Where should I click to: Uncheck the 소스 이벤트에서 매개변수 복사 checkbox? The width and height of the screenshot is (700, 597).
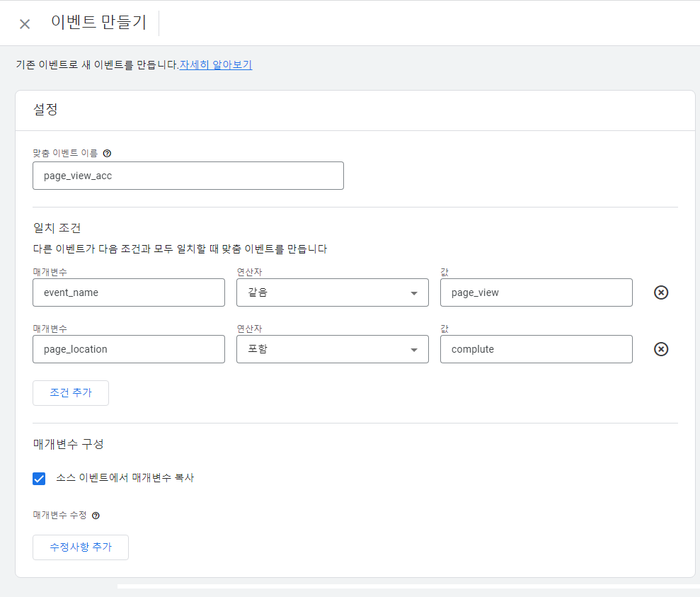pos(40,479)
